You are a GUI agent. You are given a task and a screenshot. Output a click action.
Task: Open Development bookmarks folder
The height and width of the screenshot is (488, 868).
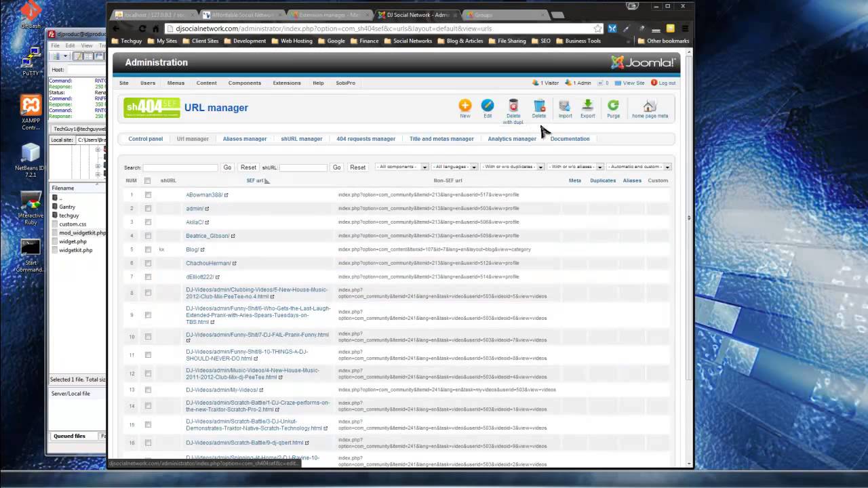245,41
